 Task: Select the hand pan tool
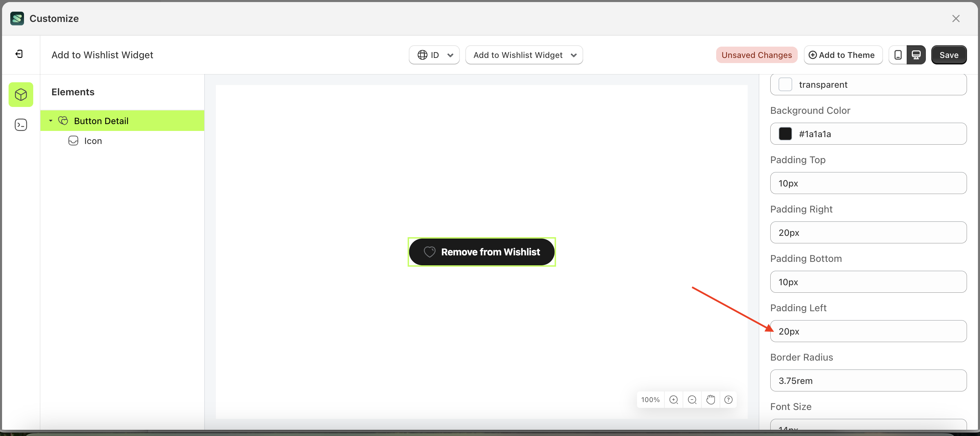711,399
